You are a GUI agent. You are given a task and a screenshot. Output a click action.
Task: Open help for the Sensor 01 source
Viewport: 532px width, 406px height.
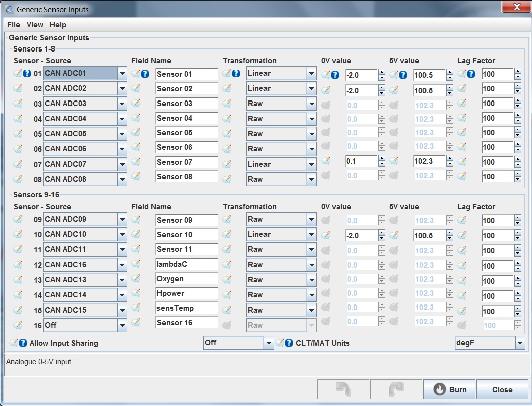point(26,73)
